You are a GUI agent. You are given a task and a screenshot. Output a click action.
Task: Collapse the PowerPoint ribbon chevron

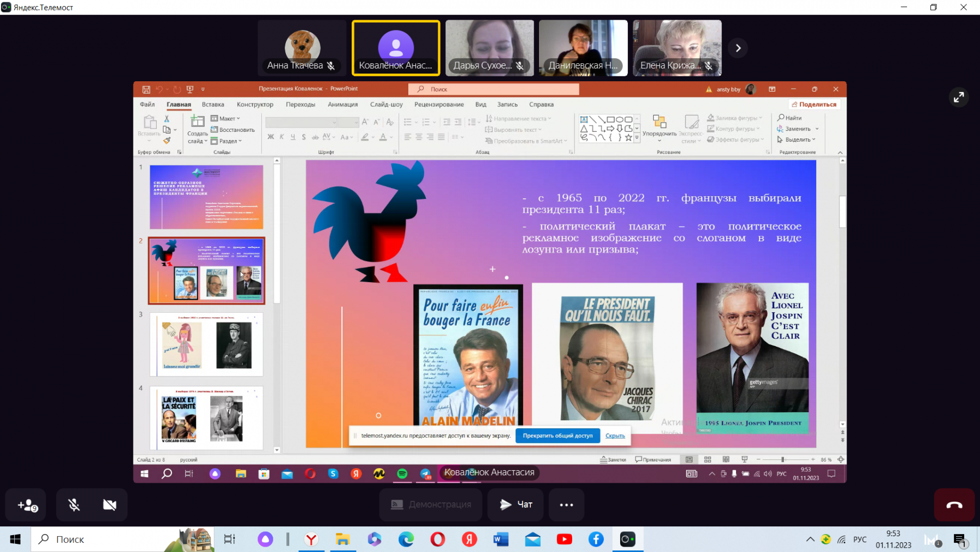tap(840, 153)
